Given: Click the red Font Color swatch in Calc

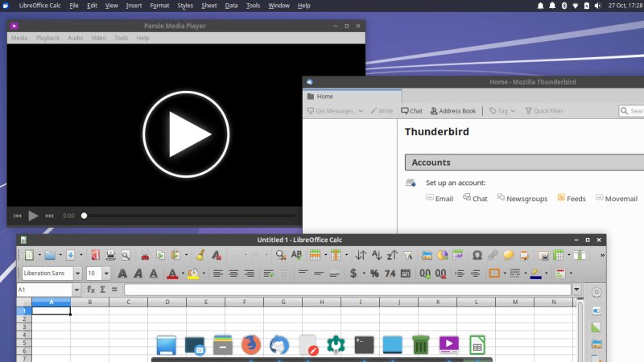Looking at the screenshot, I should [x=172, y=273].
